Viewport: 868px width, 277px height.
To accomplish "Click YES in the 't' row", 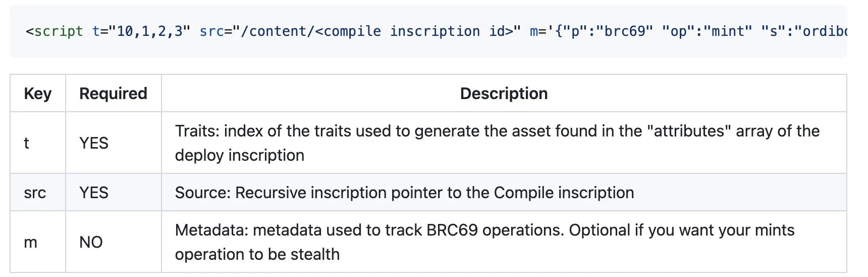I will tap(94, 143).
